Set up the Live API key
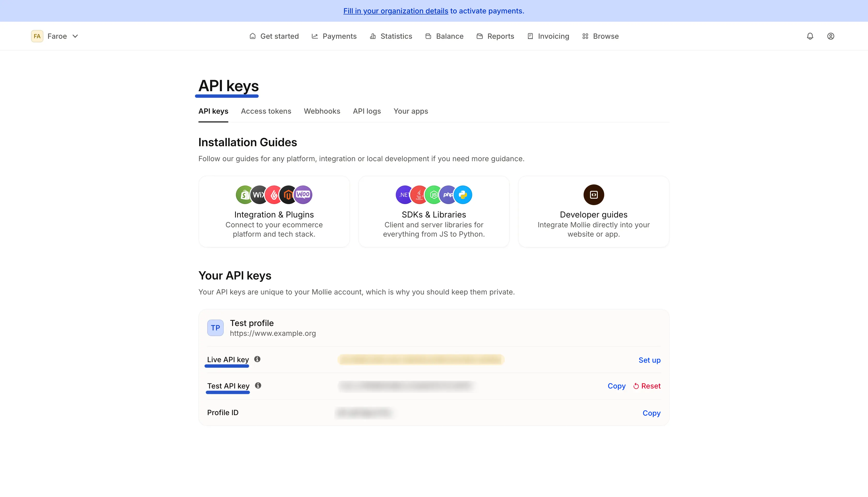 pos(649,360)
